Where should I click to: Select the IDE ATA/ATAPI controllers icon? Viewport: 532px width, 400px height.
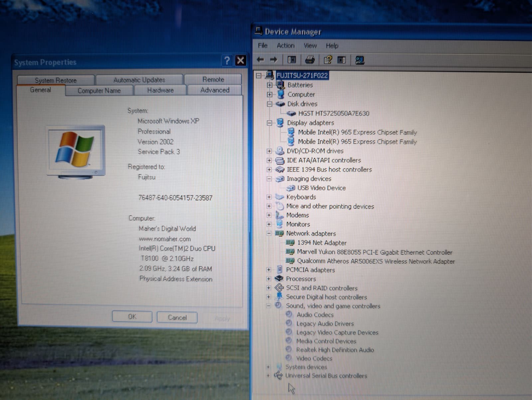tap(280, 160)
